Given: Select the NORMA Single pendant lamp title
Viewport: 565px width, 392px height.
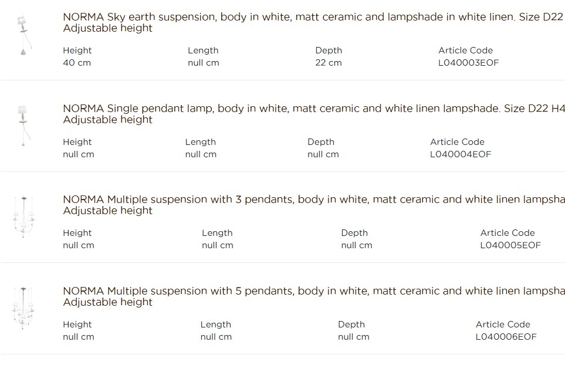Looking at the screenshot, I should pos(314,114).
